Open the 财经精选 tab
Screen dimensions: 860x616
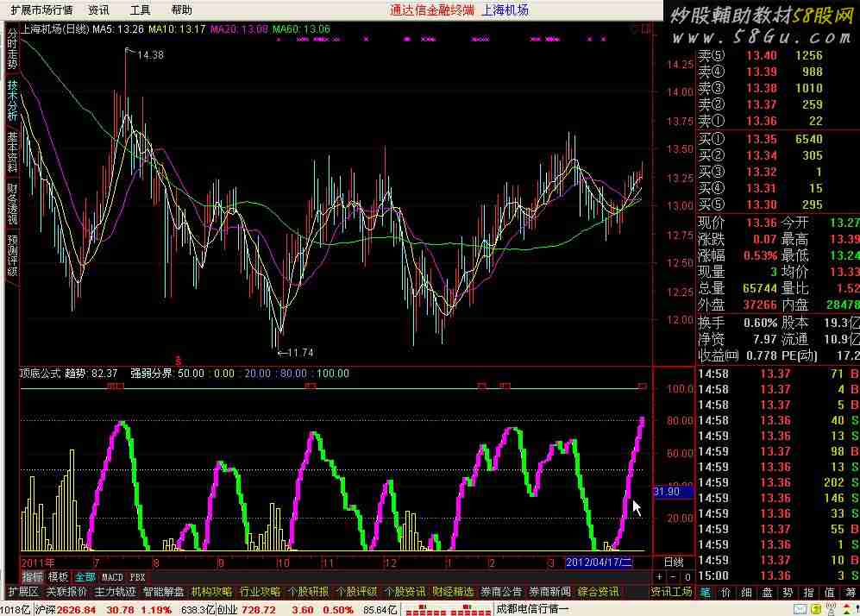[x=453, y=592]
